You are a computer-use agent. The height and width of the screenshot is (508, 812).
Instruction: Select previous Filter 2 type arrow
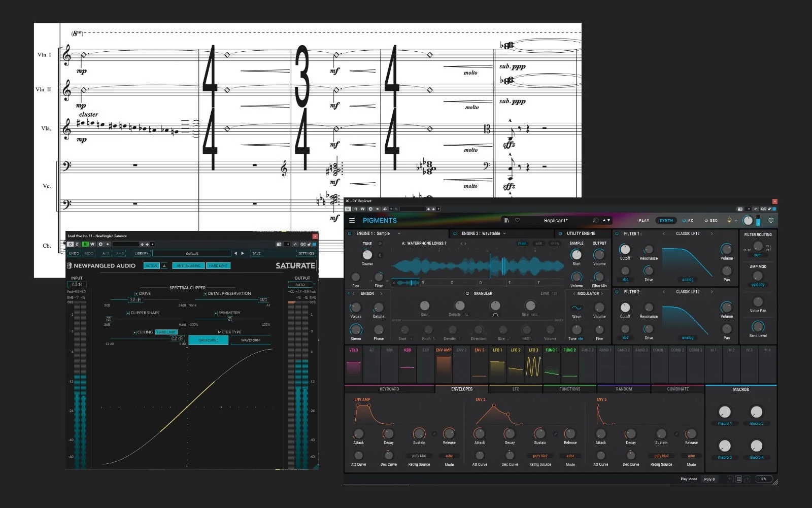click(x=664, y=292)
